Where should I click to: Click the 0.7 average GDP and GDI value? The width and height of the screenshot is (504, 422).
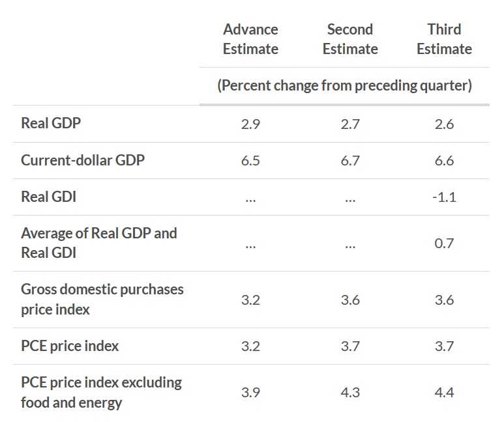tap(444, 244)
